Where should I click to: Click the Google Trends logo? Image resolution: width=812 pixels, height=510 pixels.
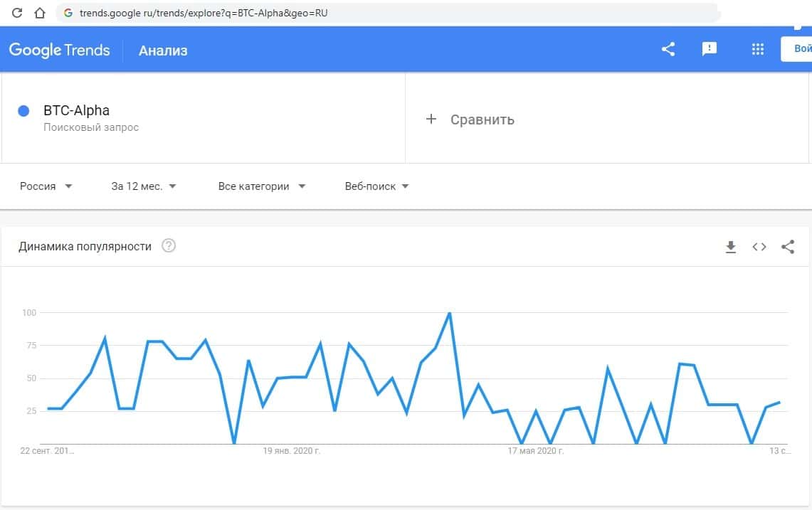coord(60,50)
